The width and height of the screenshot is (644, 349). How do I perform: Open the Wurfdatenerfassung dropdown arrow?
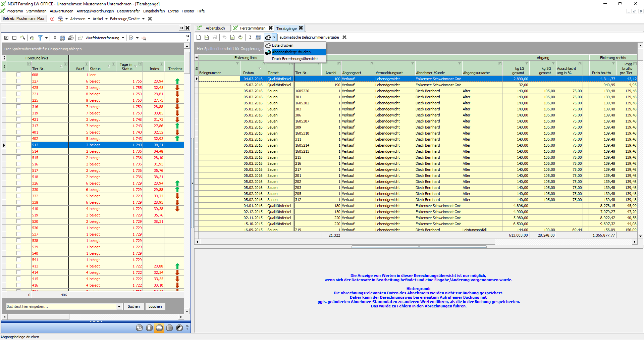tap(123, 38)
